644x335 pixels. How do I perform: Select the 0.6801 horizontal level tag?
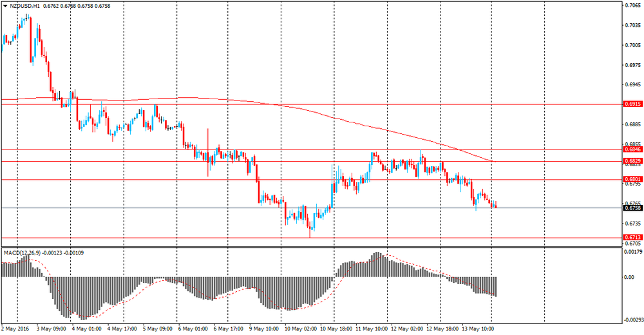633,179
